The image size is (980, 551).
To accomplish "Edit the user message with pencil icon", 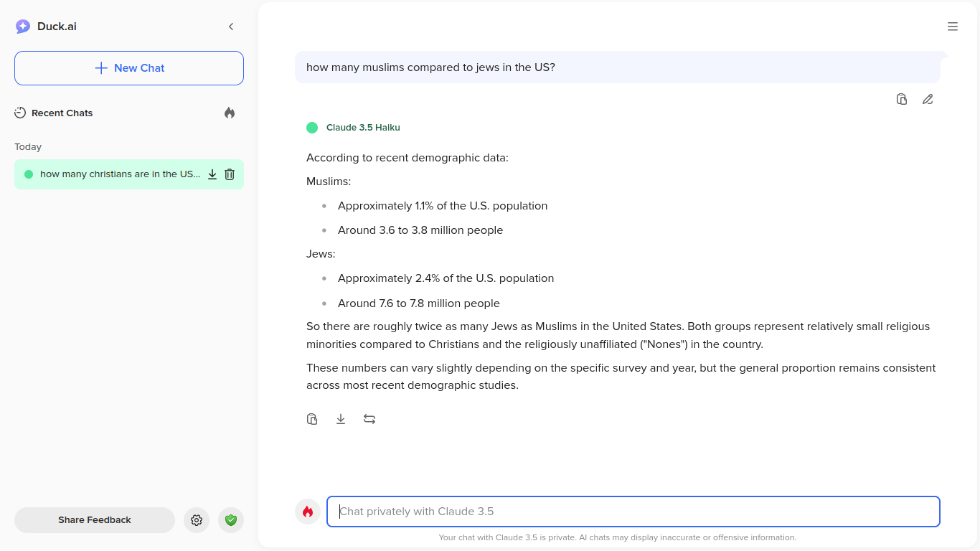I will point(928,99).
